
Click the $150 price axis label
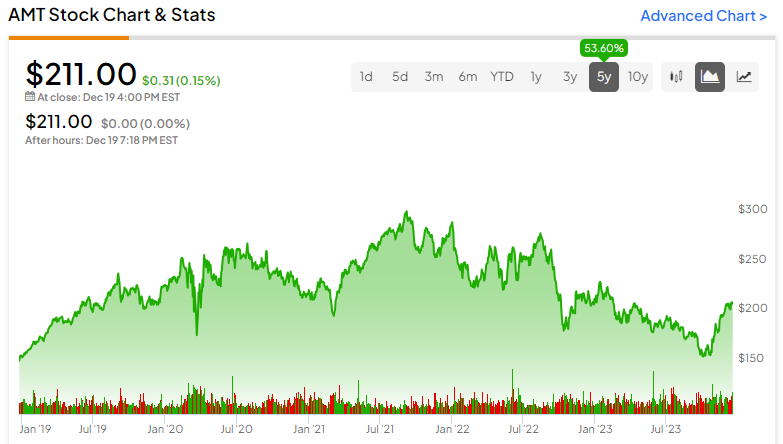tap(751, 358)
